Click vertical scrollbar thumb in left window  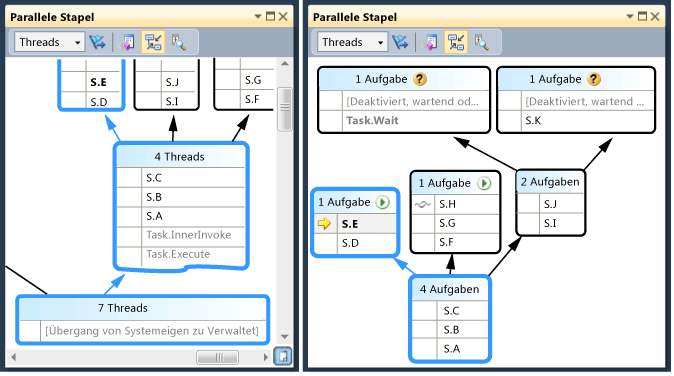285,109
